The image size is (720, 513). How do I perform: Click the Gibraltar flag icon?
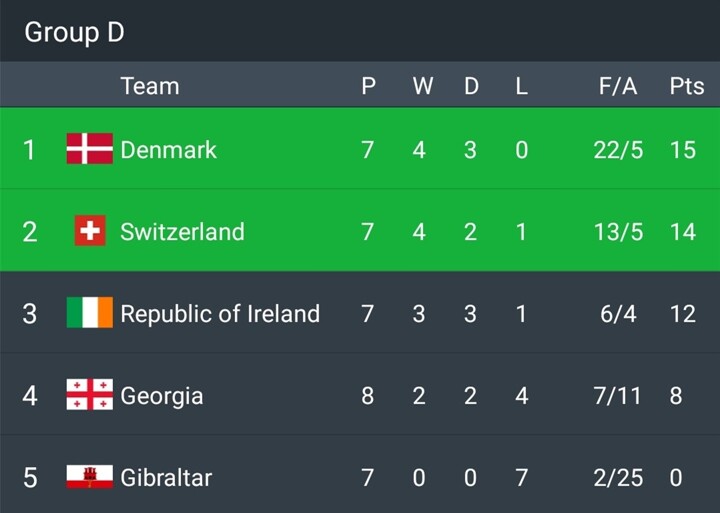pos(89,477)
